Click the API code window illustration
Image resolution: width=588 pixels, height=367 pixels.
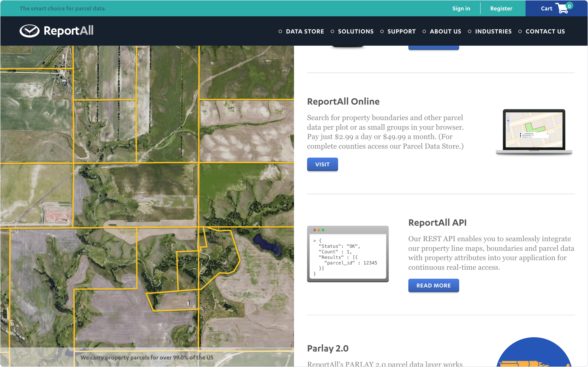348,254
